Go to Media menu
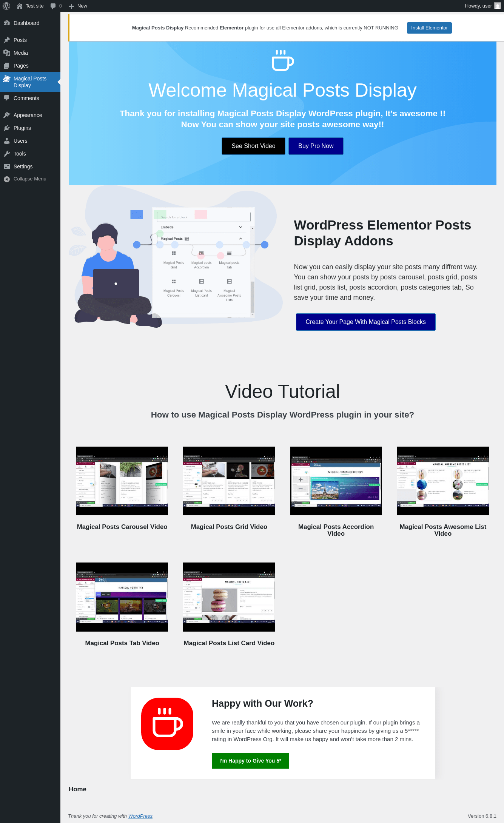Viewport: 504px width, 823px height. click(30, 53)
